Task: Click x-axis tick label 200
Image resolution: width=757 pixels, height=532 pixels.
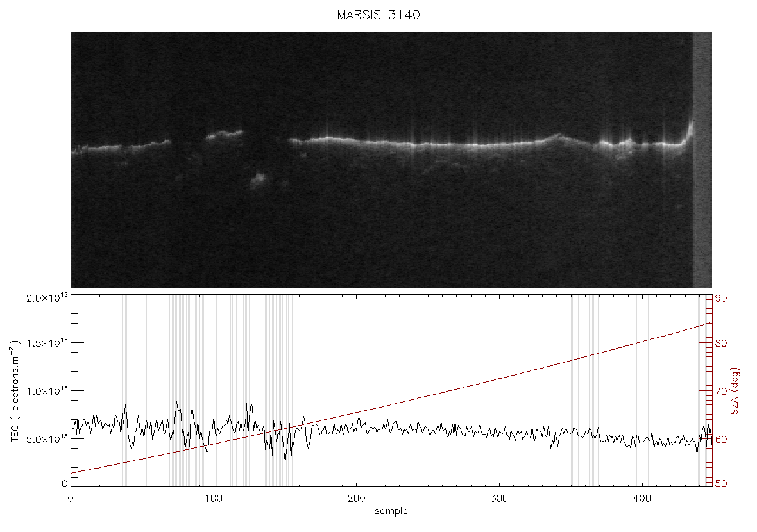Action: [356, 499]
